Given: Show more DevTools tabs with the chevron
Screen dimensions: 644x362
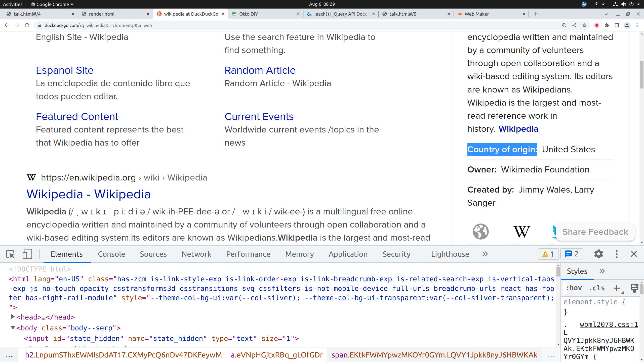Looking at the screenshot, I should 485,254.
